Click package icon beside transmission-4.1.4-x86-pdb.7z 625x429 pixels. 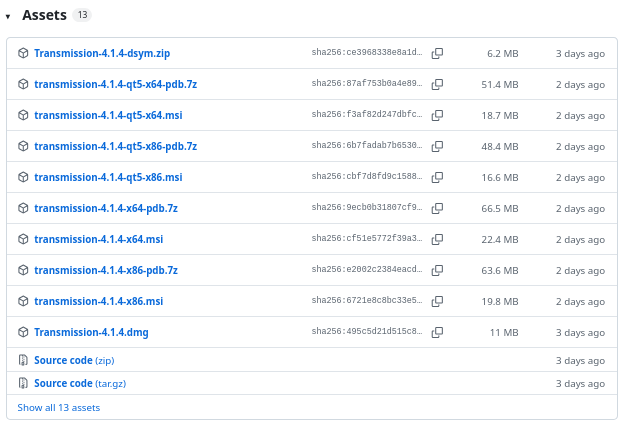pyautogui.click(x=23, y=270)
